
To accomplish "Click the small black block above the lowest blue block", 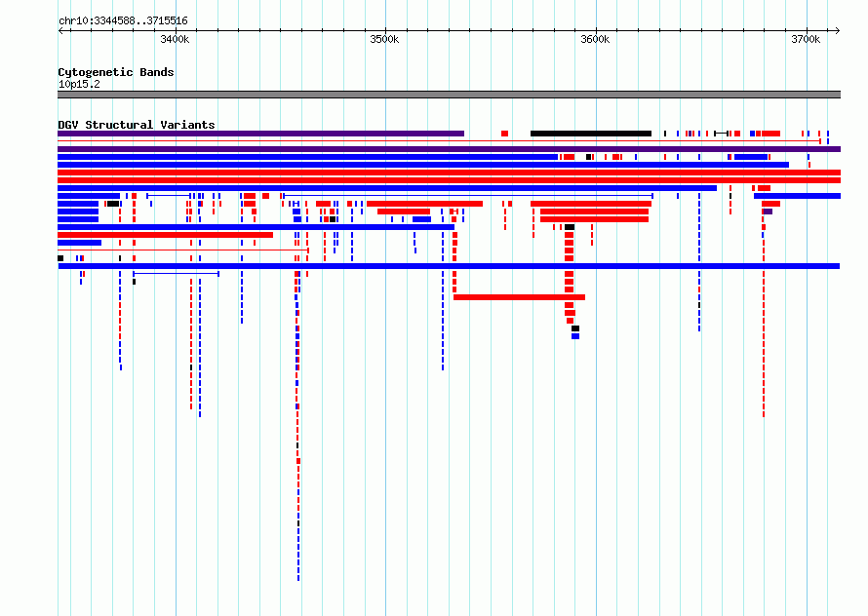I will coord(575,328).
